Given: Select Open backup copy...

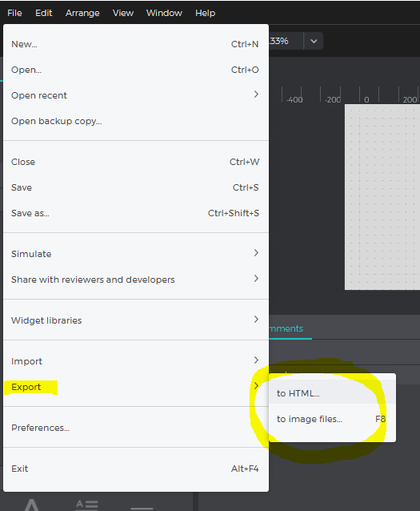Looking at the screenshot, I should [136, 121].
